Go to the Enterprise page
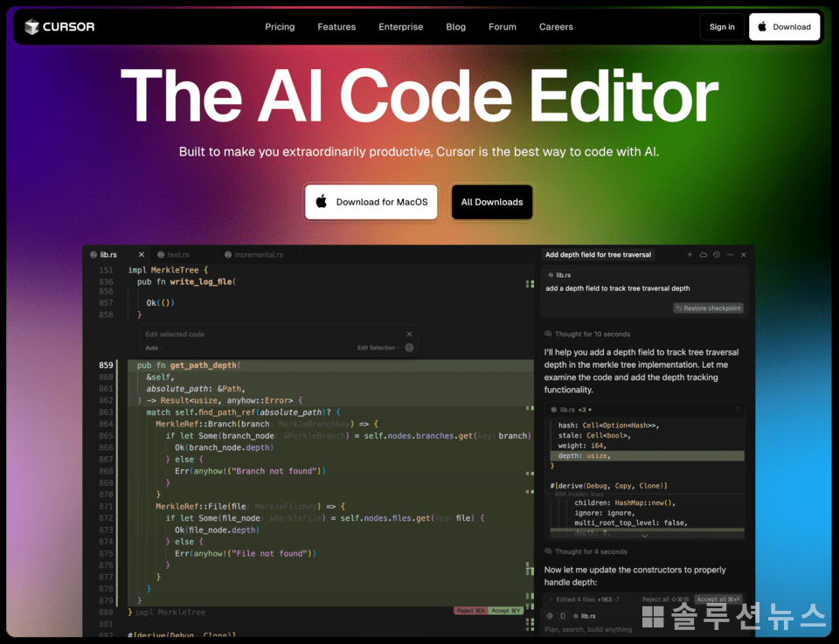 click(x=401, y=27)
